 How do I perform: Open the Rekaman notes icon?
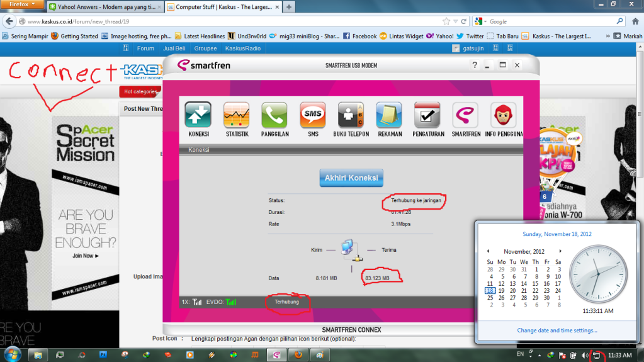click(x=389, y=115)
